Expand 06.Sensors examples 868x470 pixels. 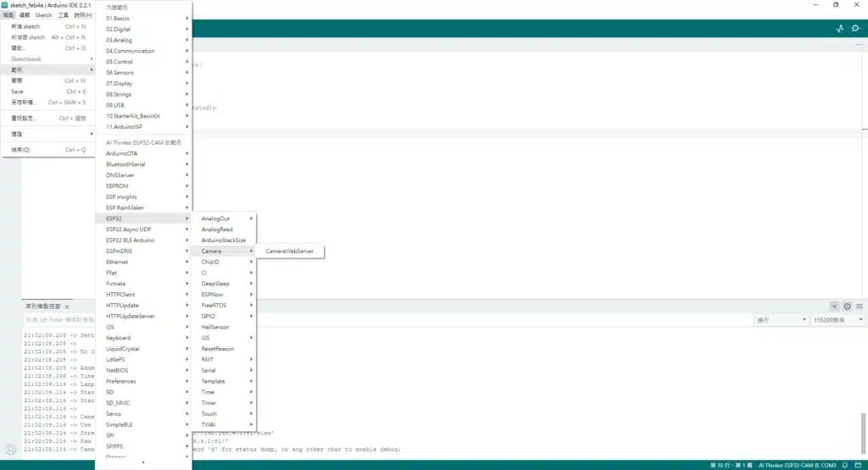[x=144, y=73]
